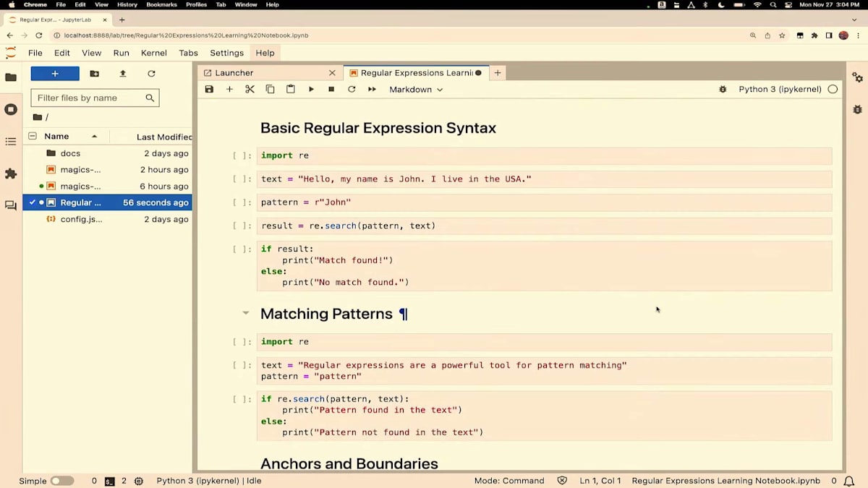Sort files by Name column
The width and height of the screenshot is (868, 488).
[x=70, y=136]
